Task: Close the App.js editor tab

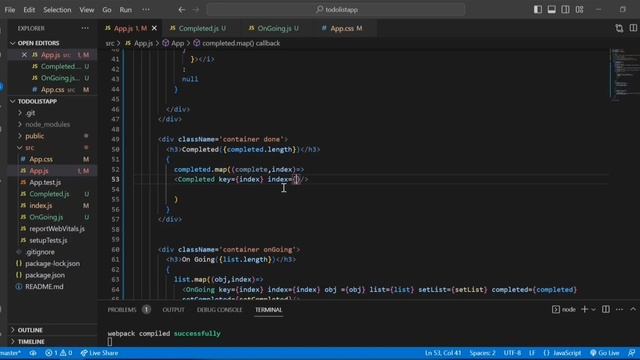Action: click(154, 28)
